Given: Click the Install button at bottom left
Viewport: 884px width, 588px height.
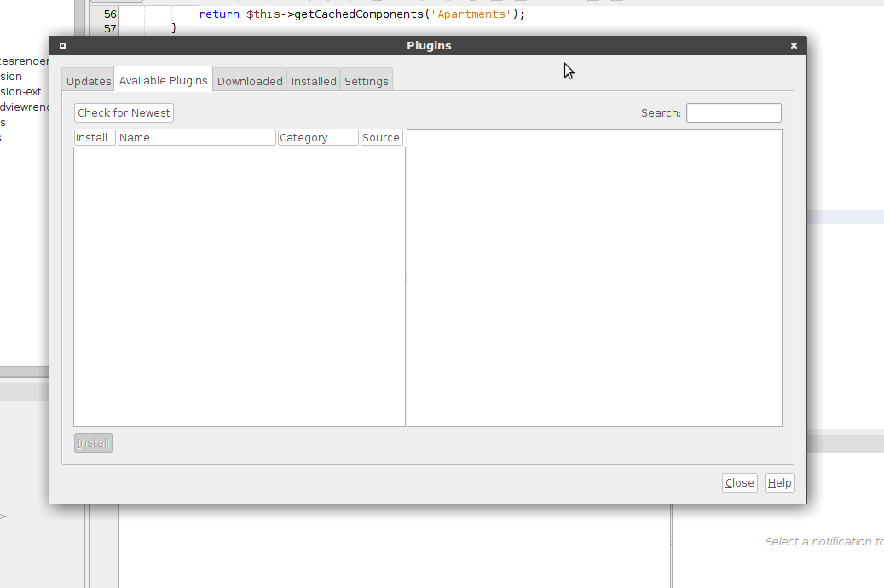Looking at the screenshot, I should point(92,442).
